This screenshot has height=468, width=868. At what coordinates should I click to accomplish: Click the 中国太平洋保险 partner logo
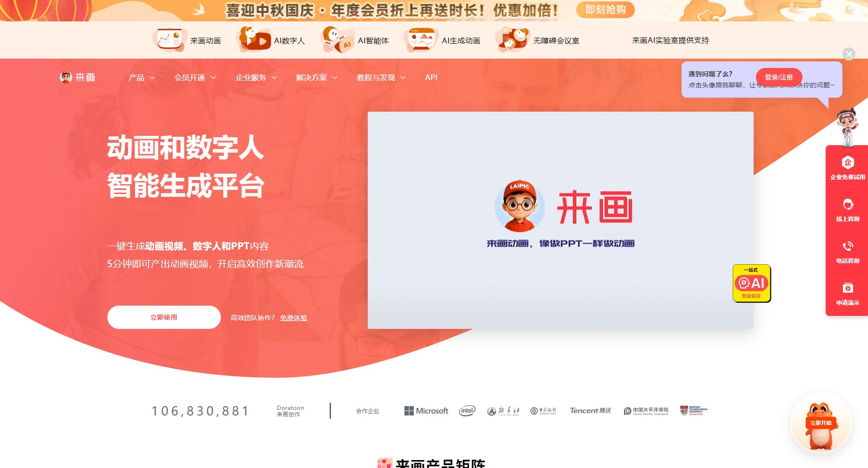(x=646, y=411)
